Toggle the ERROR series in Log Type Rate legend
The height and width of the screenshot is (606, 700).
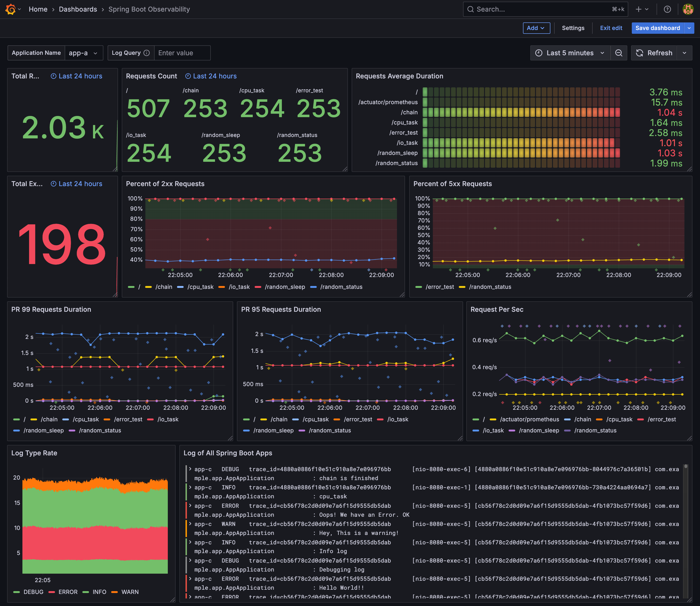tap(67, 592)
